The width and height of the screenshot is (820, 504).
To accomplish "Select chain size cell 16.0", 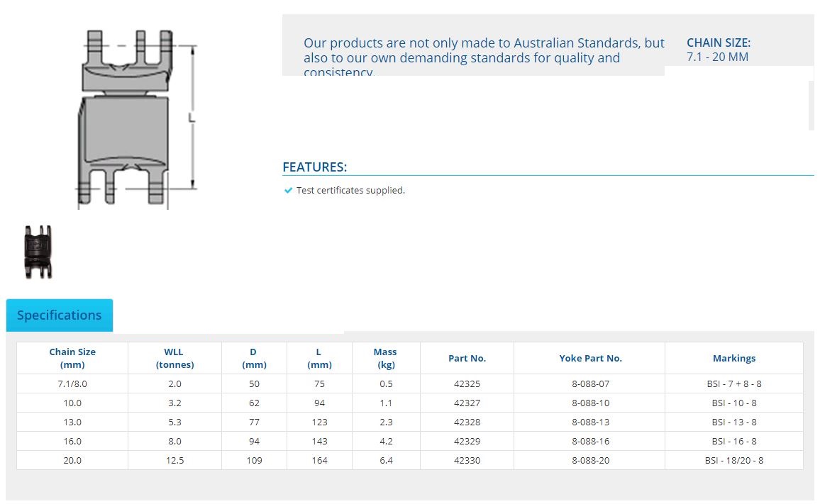I will tap(72, 441).
